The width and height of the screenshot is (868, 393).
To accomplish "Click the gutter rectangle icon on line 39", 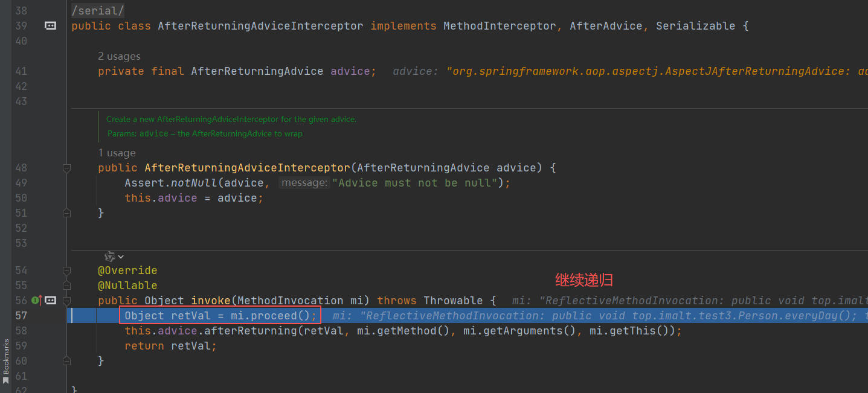I will click(51, 25).
